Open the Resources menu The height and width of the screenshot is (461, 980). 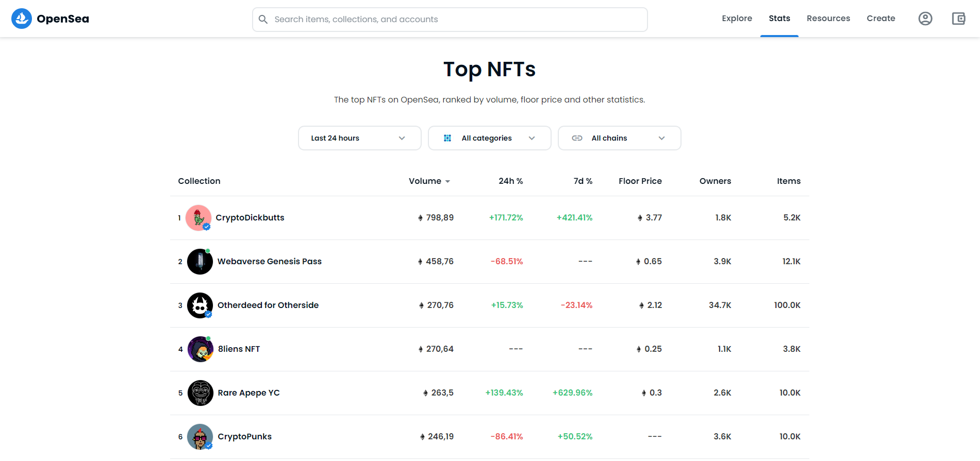coord(828,19)
